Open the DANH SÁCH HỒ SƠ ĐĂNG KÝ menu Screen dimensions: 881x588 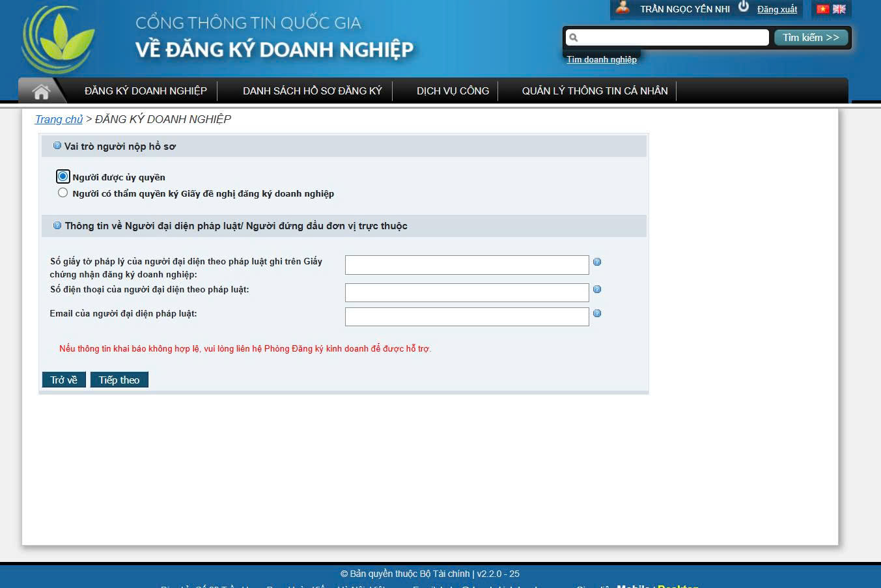point(312,91)
